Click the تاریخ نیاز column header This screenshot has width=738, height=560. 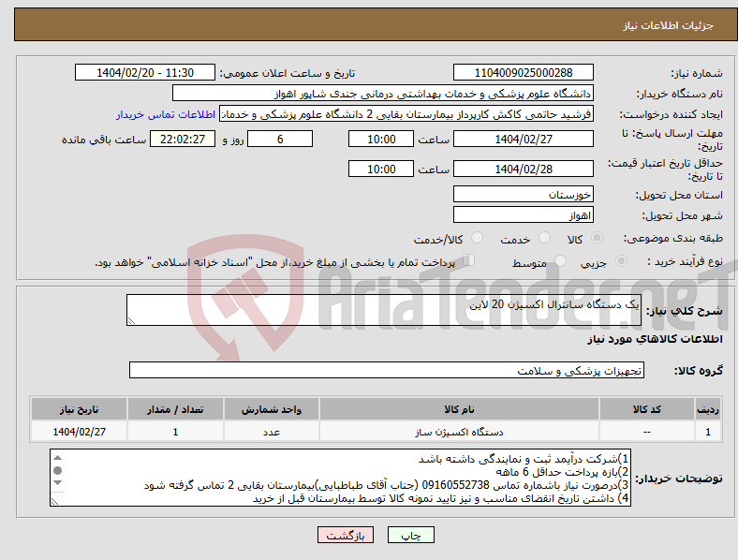coord(79,409)
